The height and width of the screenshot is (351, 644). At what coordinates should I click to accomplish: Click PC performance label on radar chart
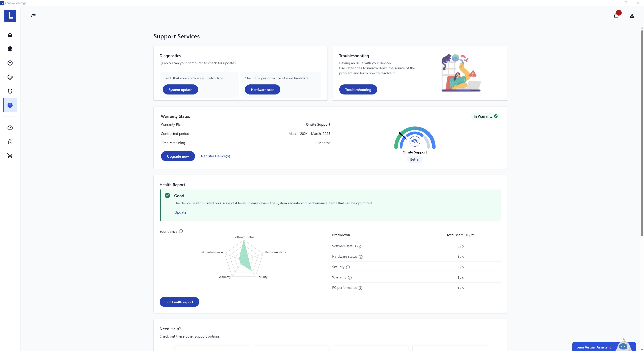(x=212, y=252)
